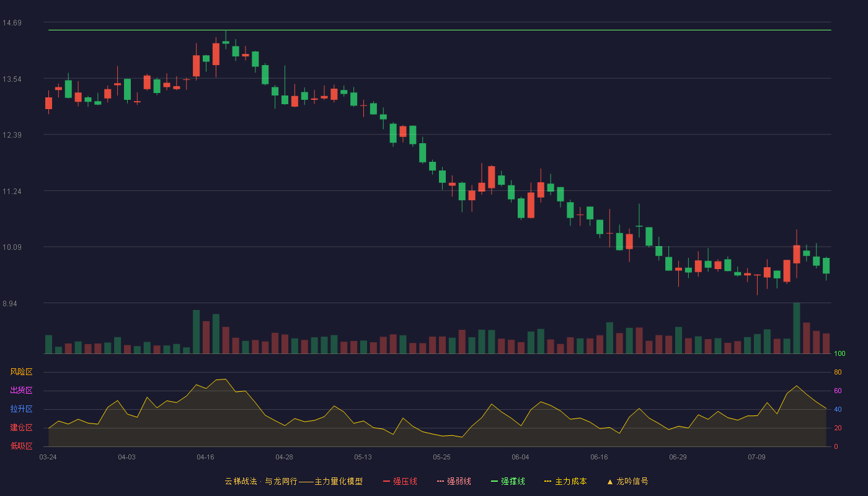Pick the 04-28 date label
This screenshot has height=496, width=868.
click(x=284, y=457)
